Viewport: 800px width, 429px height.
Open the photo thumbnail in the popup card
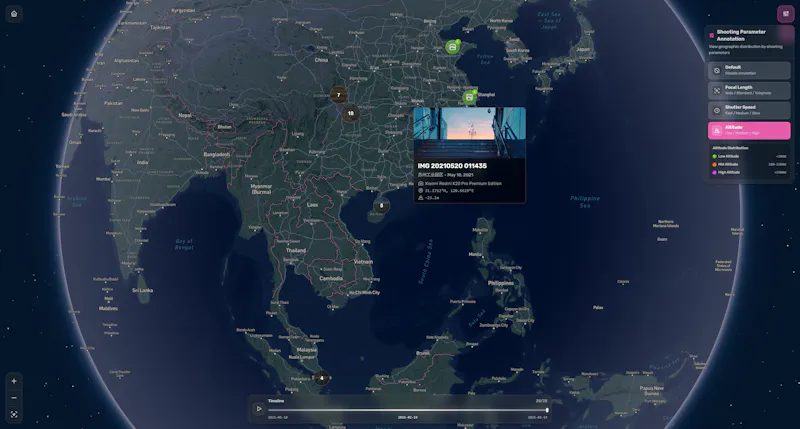click(469, 133)
